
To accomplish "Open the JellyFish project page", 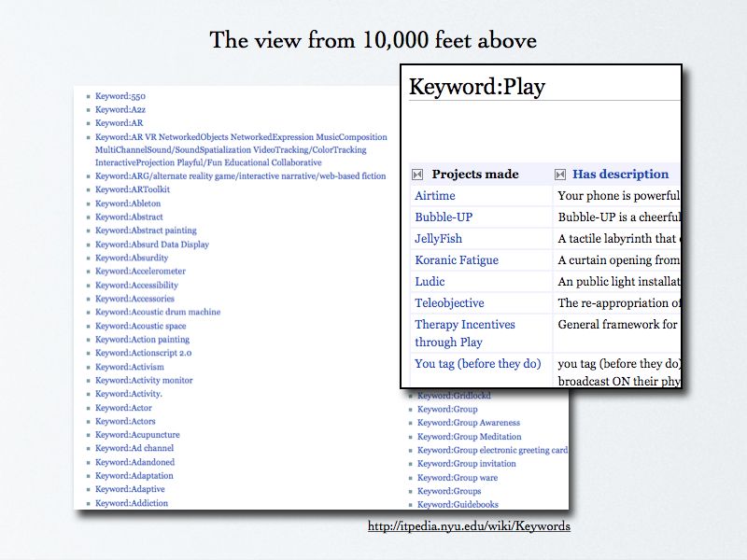I will tap(438, 239).
